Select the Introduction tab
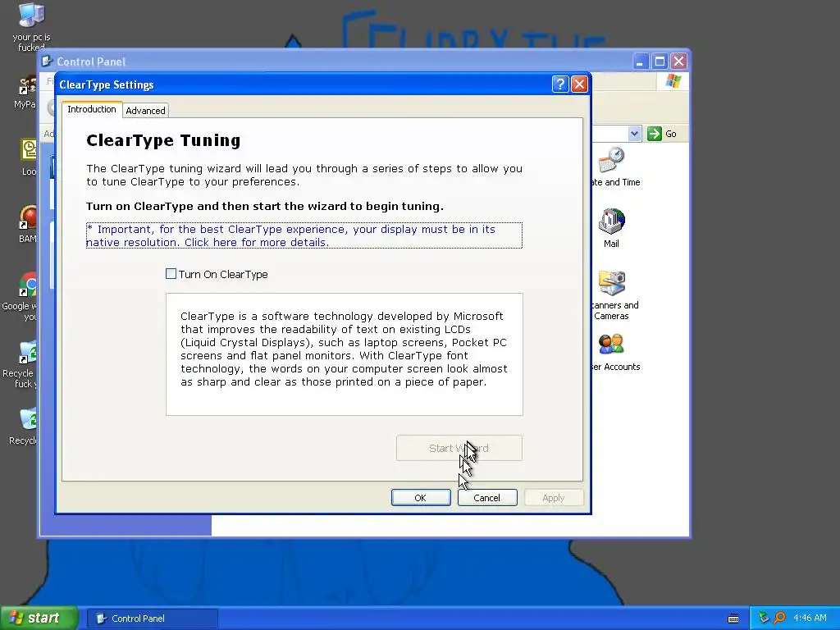This screenshot has height=630, width=840. 92,109
